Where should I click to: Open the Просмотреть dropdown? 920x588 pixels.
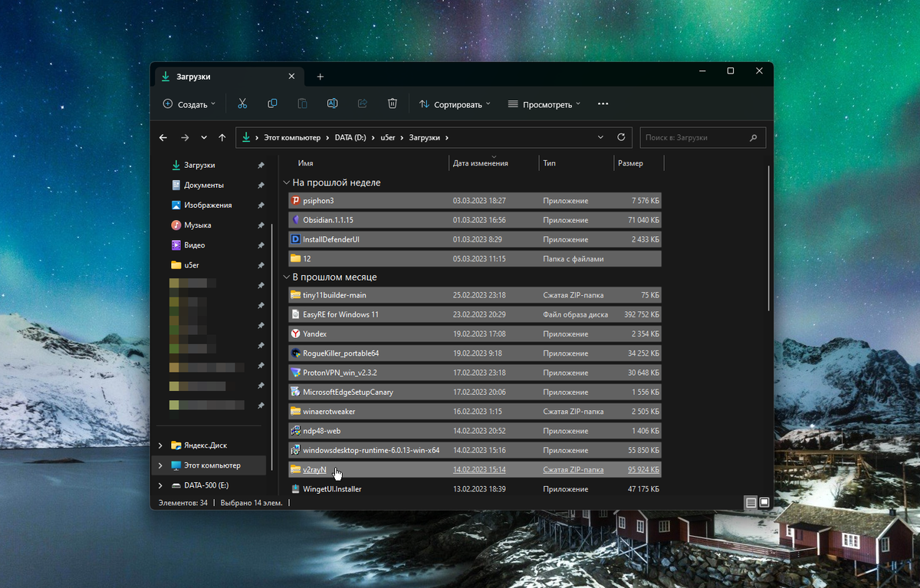pos(544,104)
